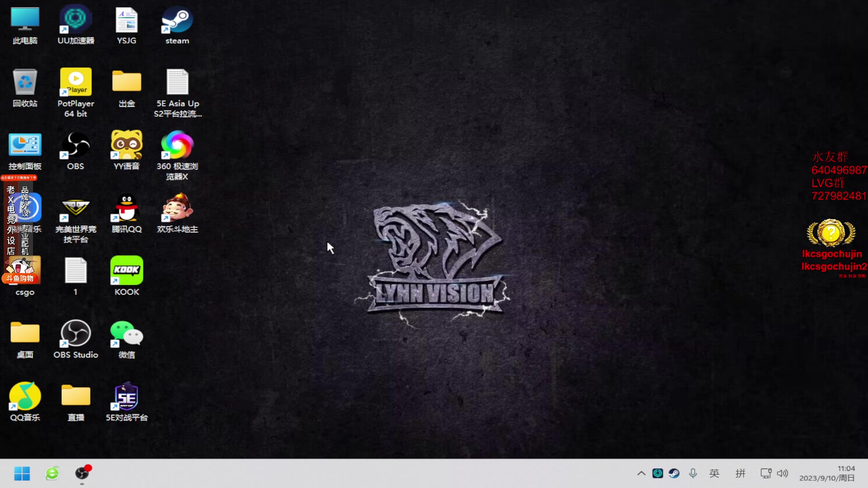Viewport: 868px width, 488px height.
Task: Select the 回收站 recycle bin icon
Action: 25,89
